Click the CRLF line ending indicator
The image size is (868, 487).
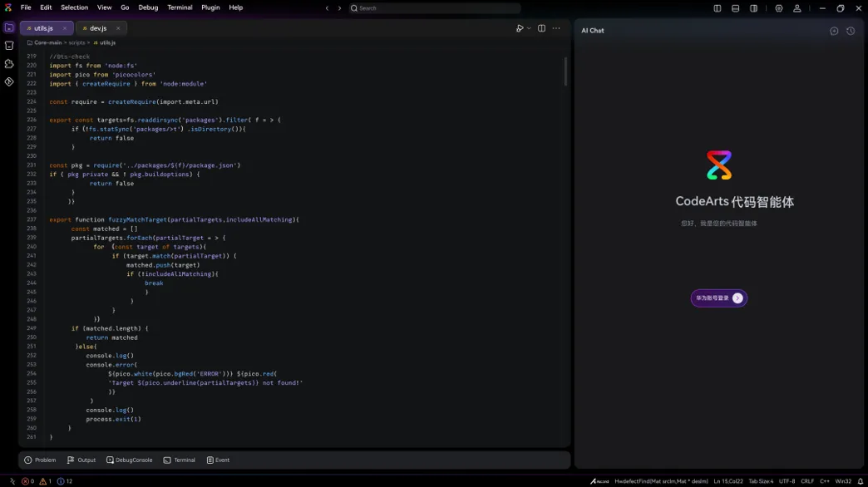pos(807,481)
